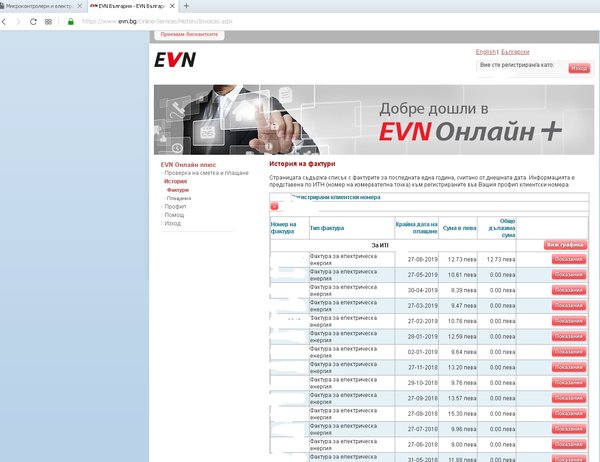Screen dimensions: 600x462
Task: Collapse registered client numbers red icon
Action: click(274, 207)
